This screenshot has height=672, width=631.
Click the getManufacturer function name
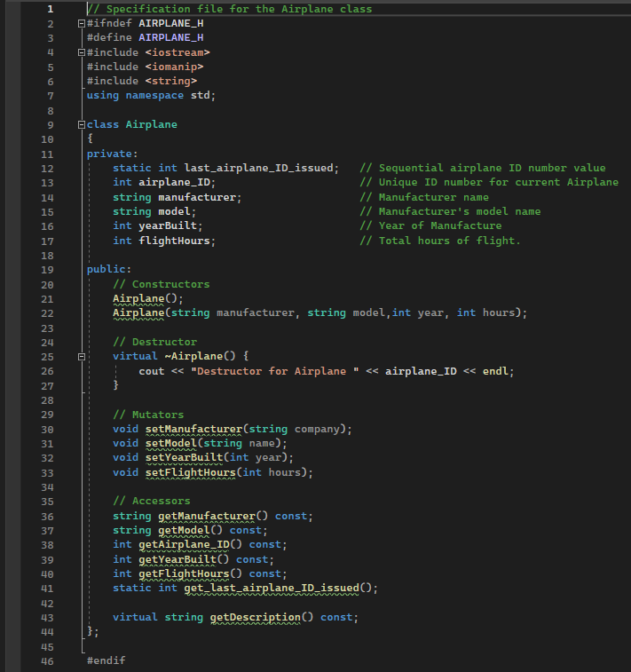pyautogui.click(x=207, y=516)
